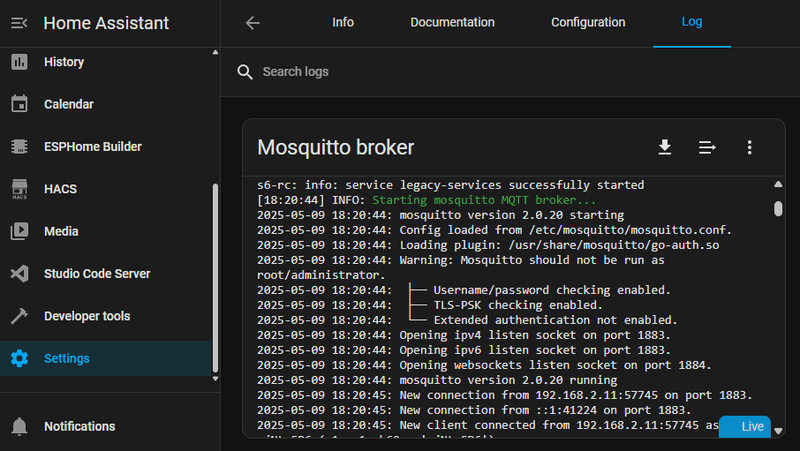Screen dimensions: 800x451
Task: Toggle line wrap for the log
Action: click(x=707, y=147)
